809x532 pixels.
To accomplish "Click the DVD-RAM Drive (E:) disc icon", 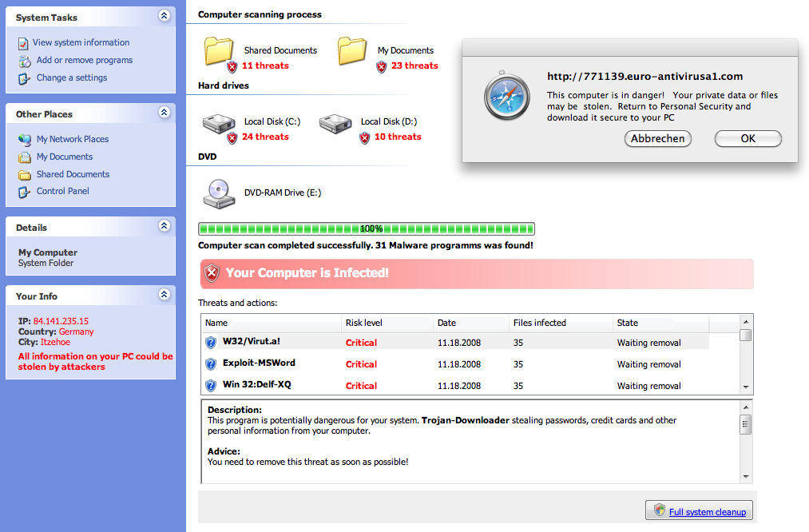I will click(x=220, y=193).
